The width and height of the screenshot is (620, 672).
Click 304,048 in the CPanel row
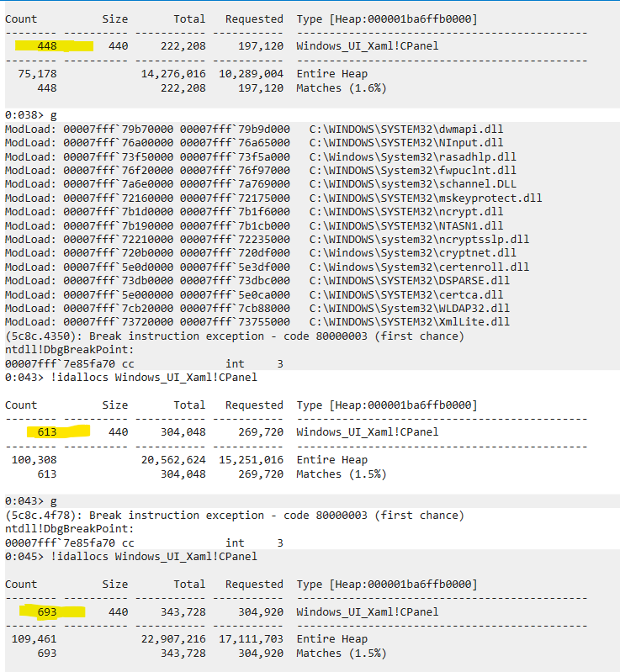pyautogui.click(x=183, y=432)
